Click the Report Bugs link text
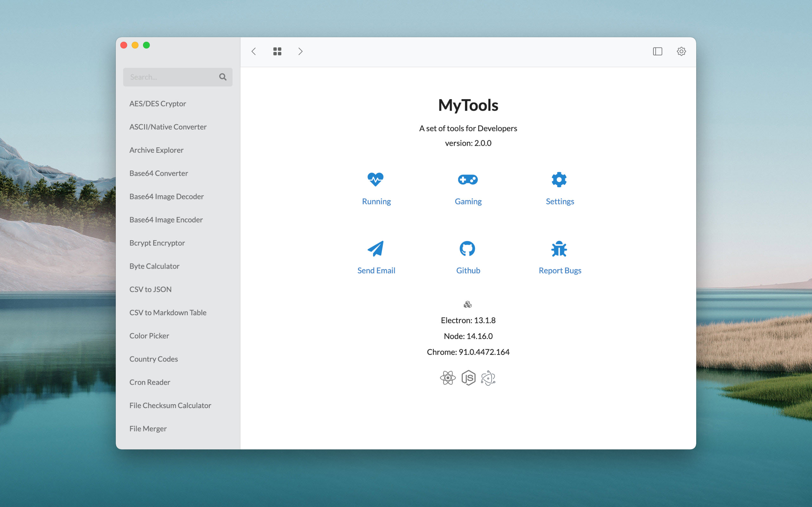This screenshot has width=812, height=507. click(x=560, y=270)
